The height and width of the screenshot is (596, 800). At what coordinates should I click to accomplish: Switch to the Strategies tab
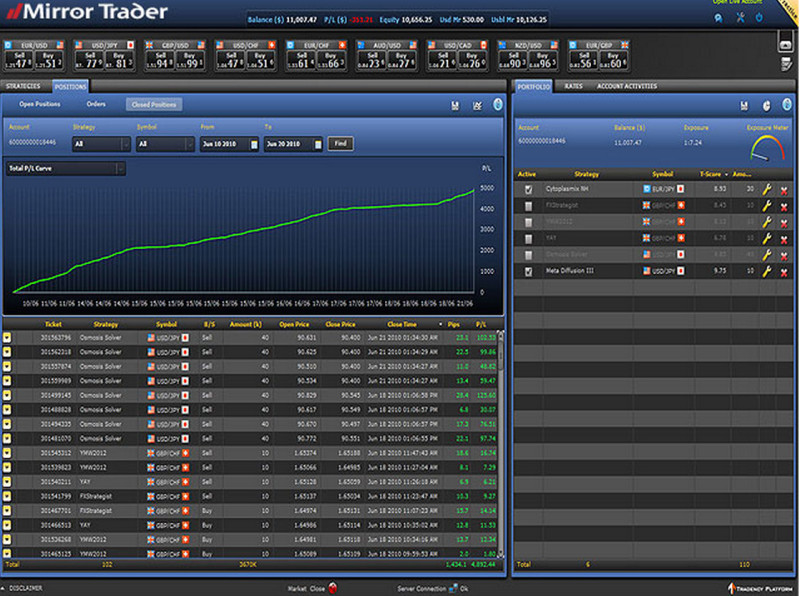(23, 87)
